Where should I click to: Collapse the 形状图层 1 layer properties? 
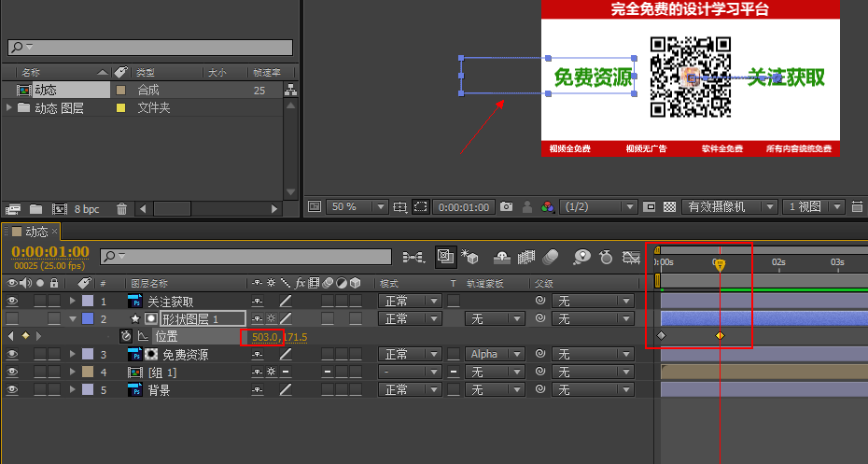[73, 319]
